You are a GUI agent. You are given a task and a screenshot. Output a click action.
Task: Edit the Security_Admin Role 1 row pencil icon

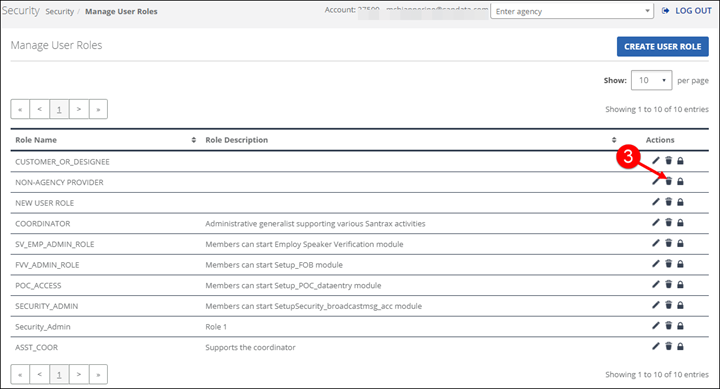pyautogui.click(x=656, y=326)
